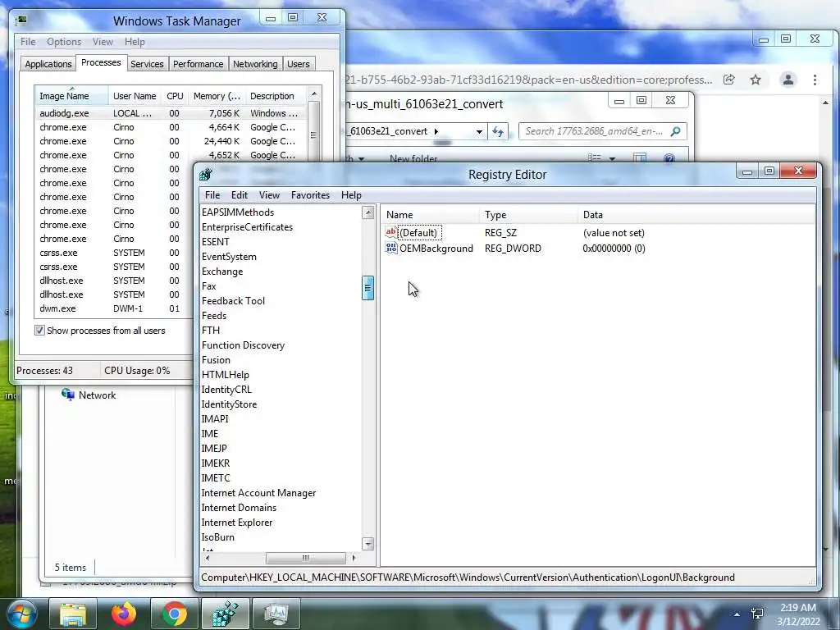The image size is (840, 630).
Task: Sort registry values by Type column
Action: (529, 215)
